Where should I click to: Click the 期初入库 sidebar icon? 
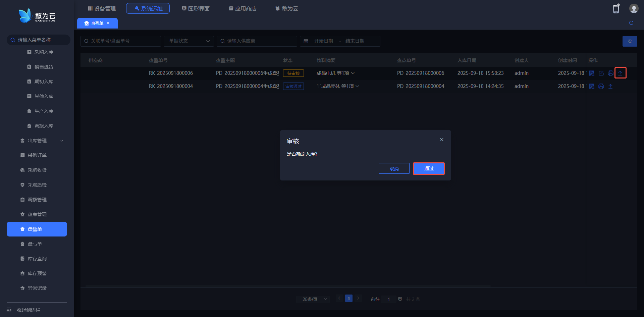click(29, 82)
